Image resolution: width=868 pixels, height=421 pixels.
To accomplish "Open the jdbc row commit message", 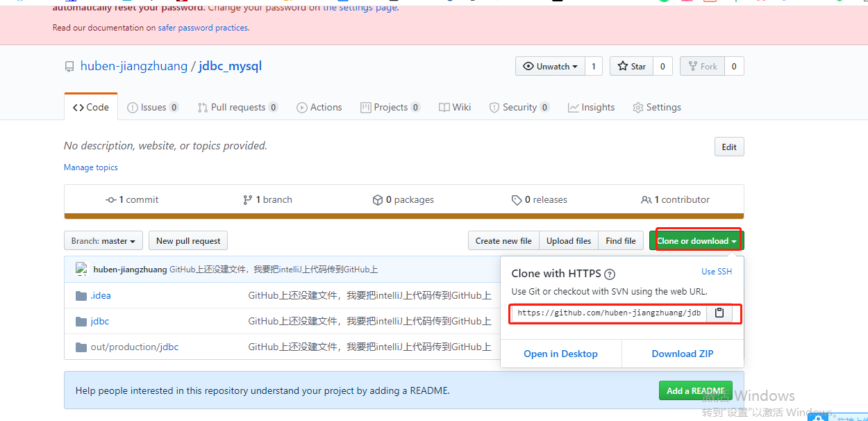I will [369, 321].
